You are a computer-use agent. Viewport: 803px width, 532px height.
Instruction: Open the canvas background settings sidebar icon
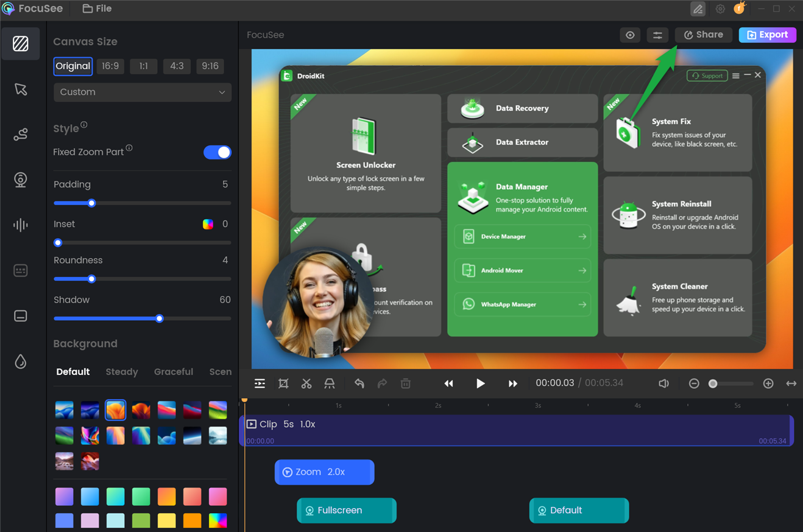(x=21, y=43)
